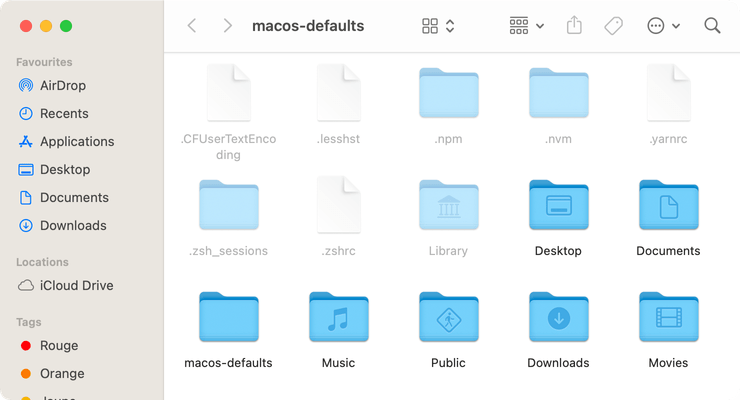Click the 'Public' folder name label
Screen dimensions: 740x400
[448, 363]
